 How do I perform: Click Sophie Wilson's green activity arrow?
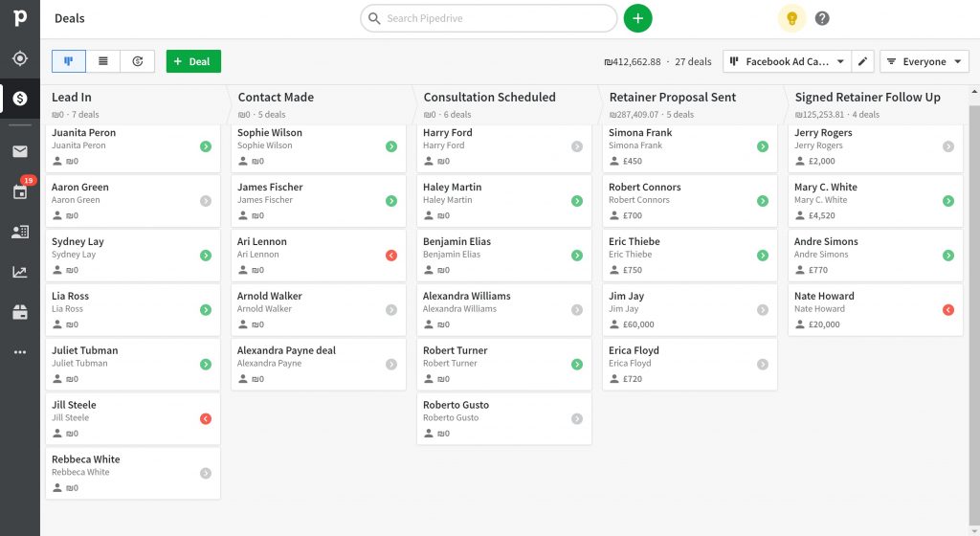(391, 146)
